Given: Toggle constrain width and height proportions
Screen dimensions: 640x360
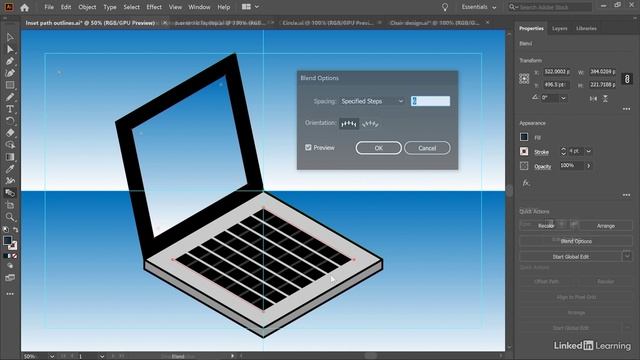Looking at the screenshot, I should coord(627,79).
